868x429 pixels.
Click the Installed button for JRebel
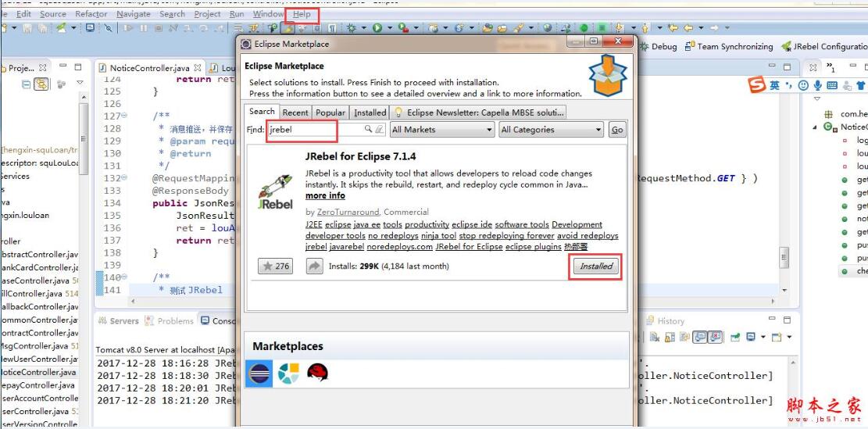(595, 266)
